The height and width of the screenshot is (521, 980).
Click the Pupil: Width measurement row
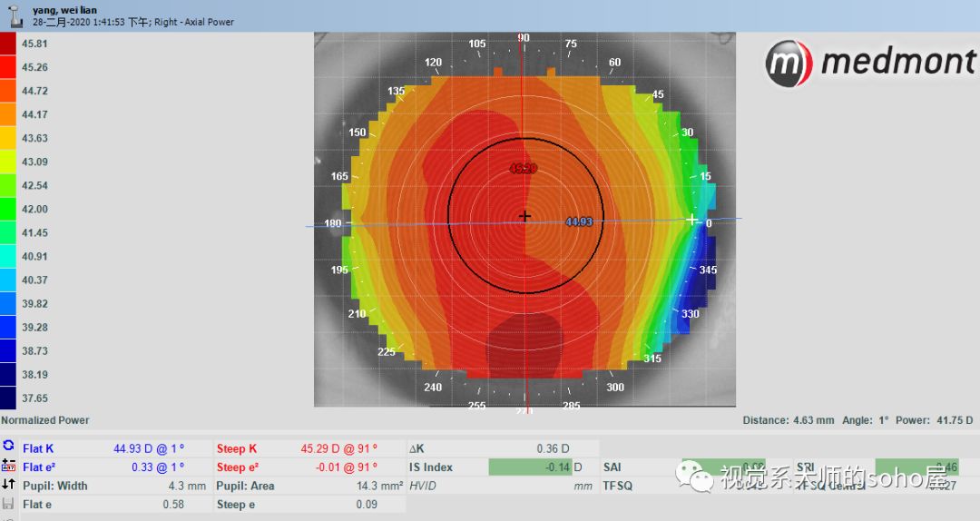click(103, 486)
